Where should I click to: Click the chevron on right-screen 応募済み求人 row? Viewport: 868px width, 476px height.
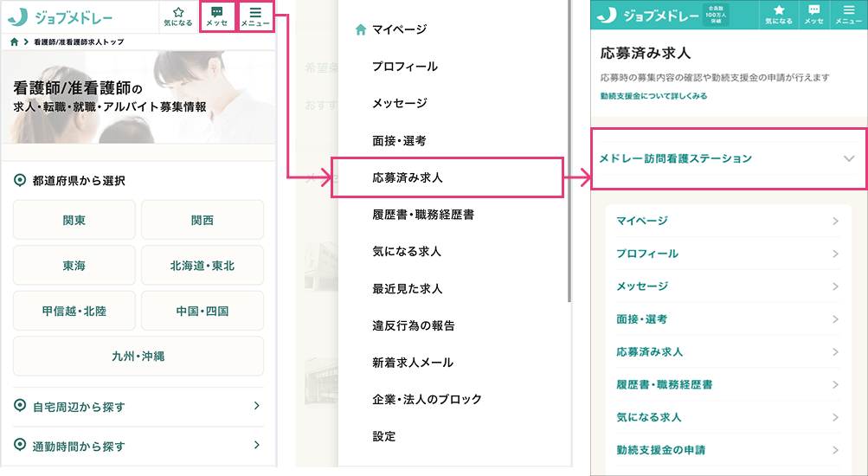point(835,351)
